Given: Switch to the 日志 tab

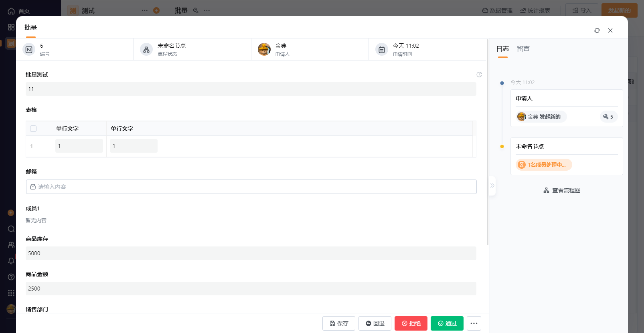Looking at the screenshot, I should 502,49.
